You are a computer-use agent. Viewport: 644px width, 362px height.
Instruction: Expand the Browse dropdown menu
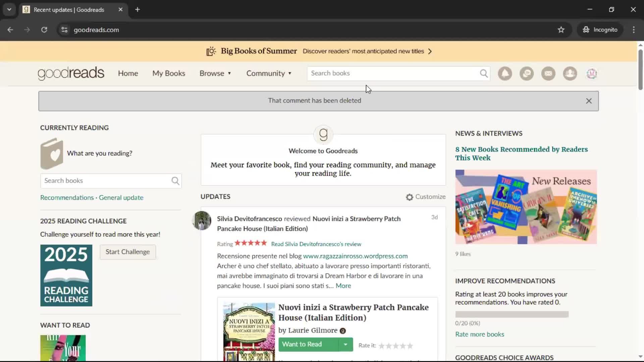pos(215,73)
